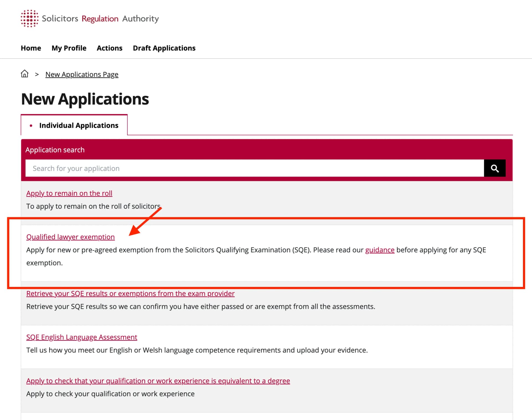Click the 'Application search' label

55,150
